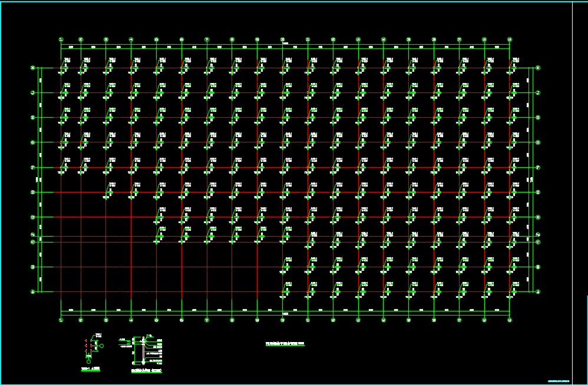Select axis bubble D on the left side
The height and width of the screenshot is (385, 588).
(x=32, y=217)
